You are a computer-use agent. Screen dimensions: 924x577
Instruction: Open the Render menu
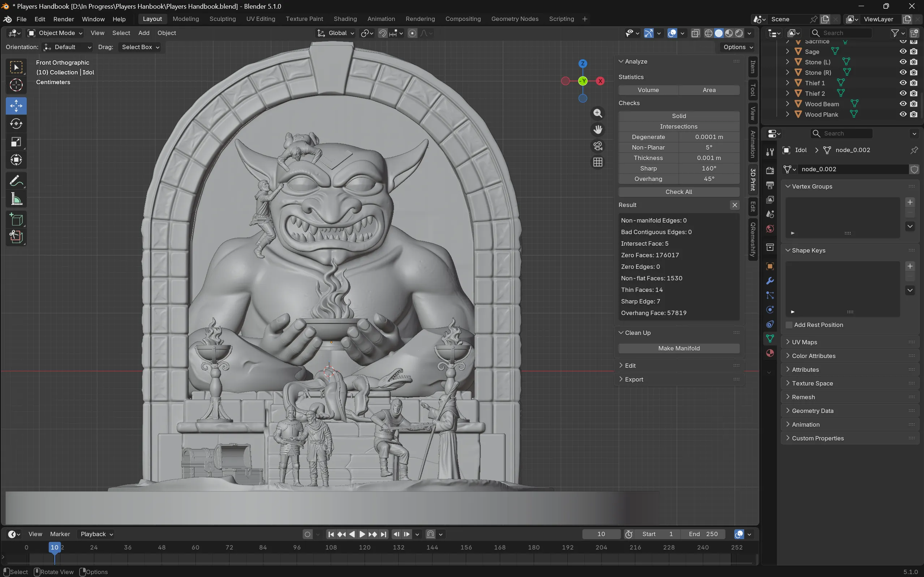pyautogui.click(x=64, y=19)
